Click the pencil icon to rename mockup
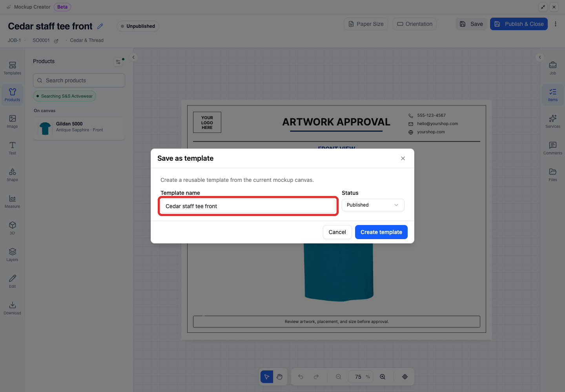 100,26
